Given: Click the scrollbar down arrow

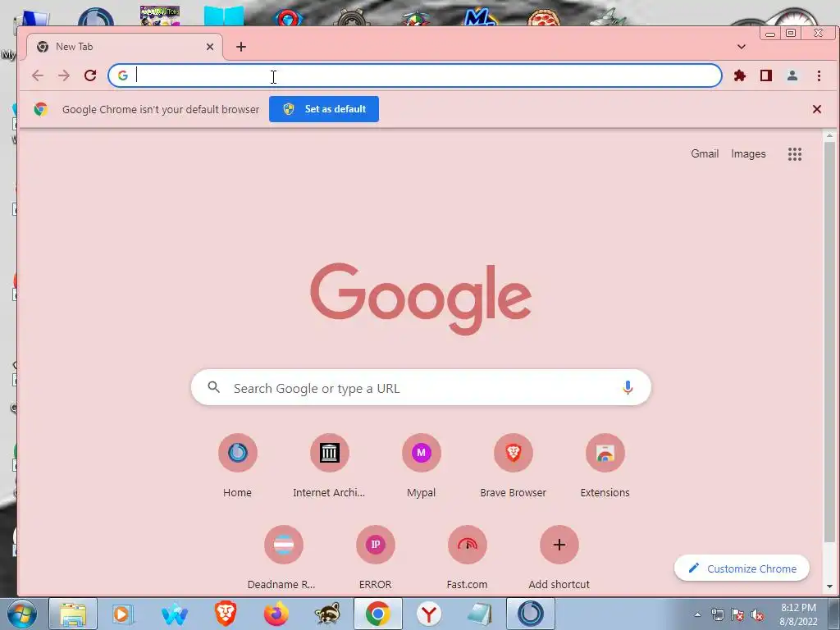Looking at the screenshot, I should point(829,587).
